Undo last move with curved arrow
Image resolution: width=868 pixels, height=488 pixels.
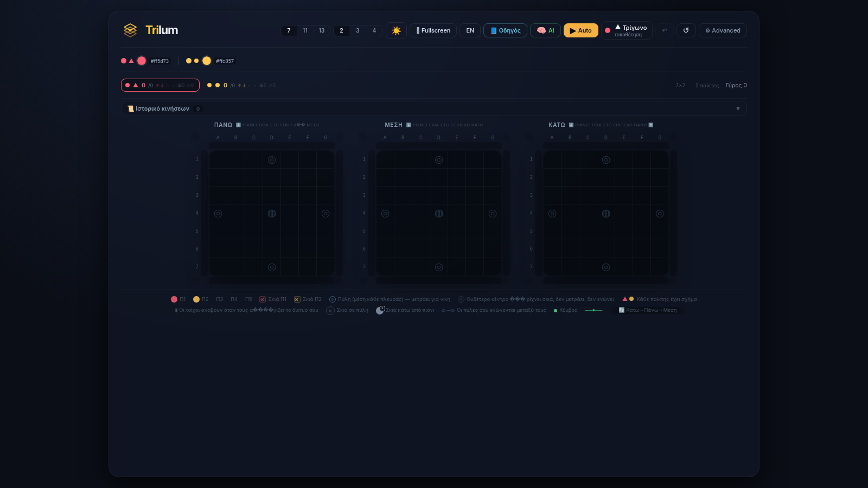click(665, 30)
